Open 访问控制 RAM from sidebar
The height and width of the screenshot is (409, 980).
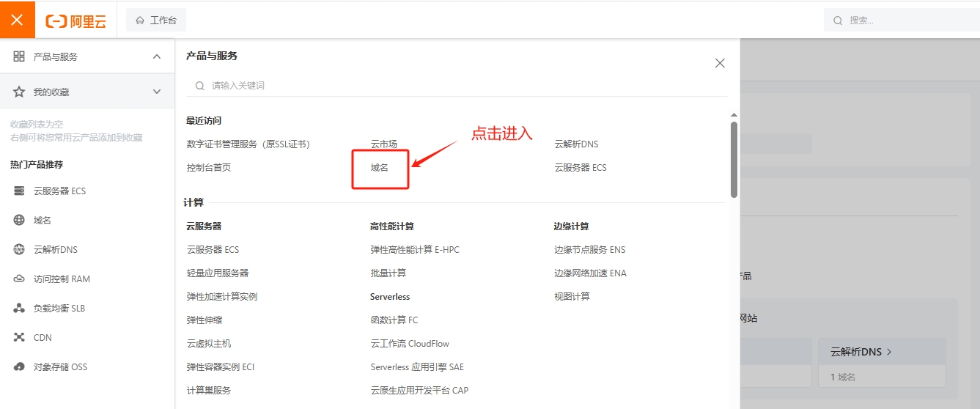click(x=62, y=279)
